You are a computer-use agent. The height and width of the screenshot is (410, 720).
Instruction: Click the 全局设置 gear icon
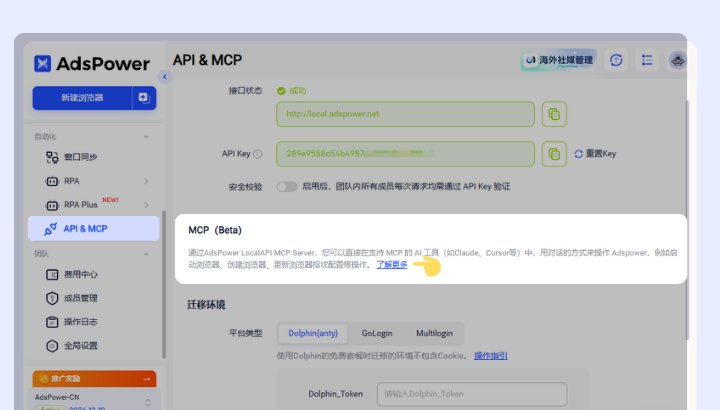coord(52,346)
